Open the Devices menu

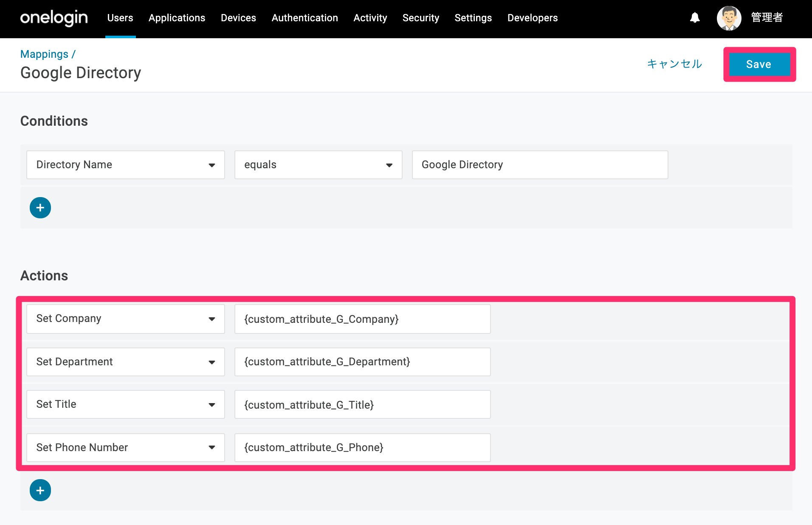point(238,18)
